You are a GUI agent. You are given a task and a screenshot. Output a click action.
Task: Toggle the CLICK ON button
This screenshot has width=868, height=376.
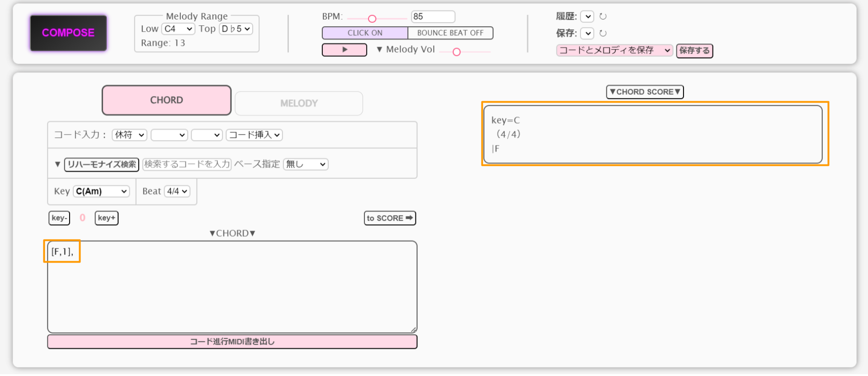365,33
